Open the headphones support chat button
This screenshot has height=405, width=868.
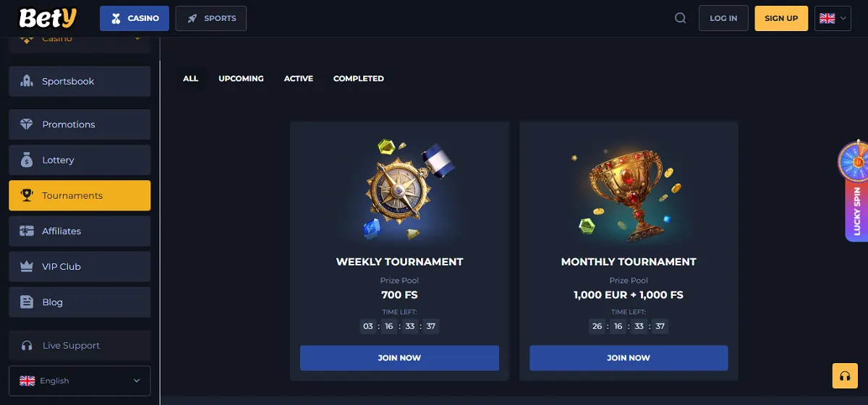pyautogui.click(x=844, y=375)
